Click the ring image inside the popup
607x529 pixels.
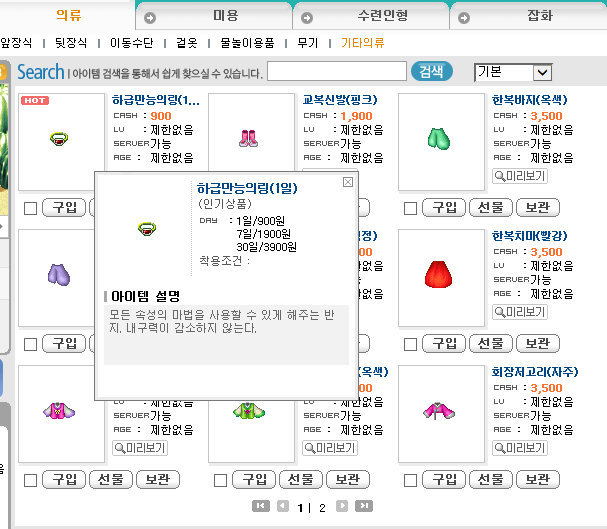(147, 229)
